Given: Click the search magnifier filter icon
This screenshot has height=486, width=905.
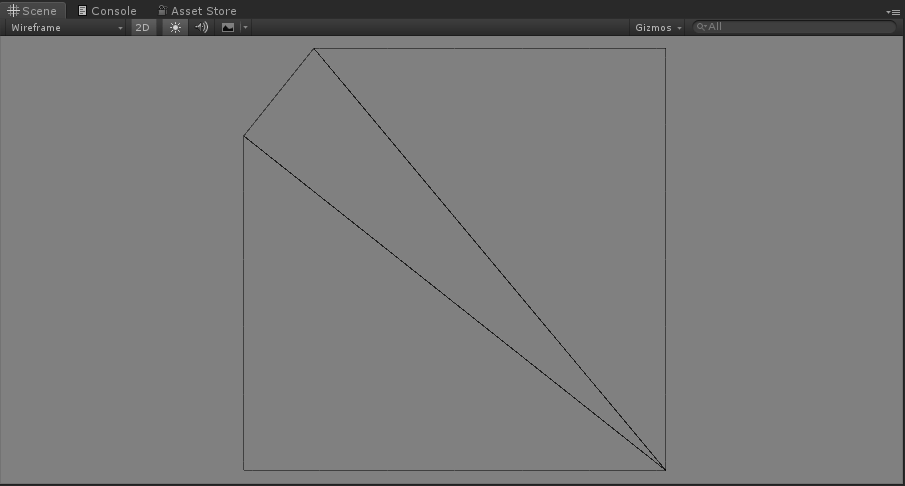Looking at the screenshot, I should [x=701, y=27].
